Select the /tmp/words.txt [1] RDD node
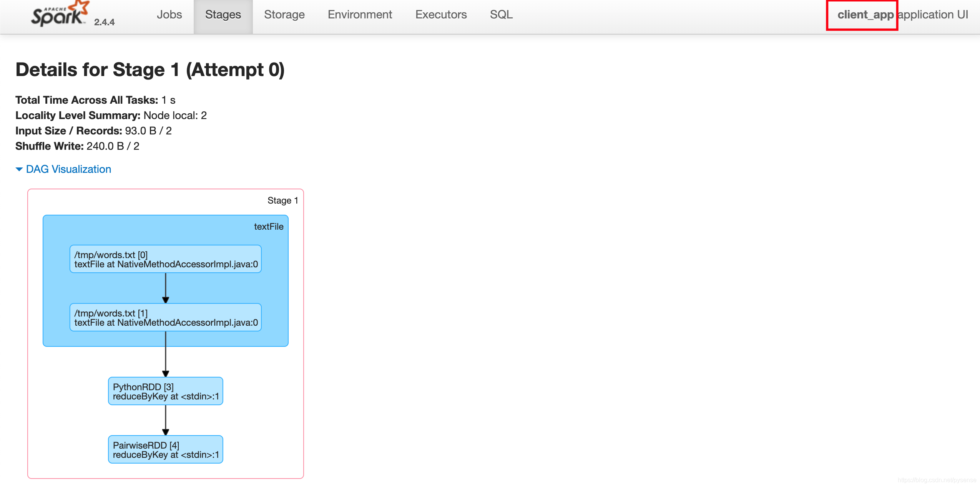 click(166, 318)
